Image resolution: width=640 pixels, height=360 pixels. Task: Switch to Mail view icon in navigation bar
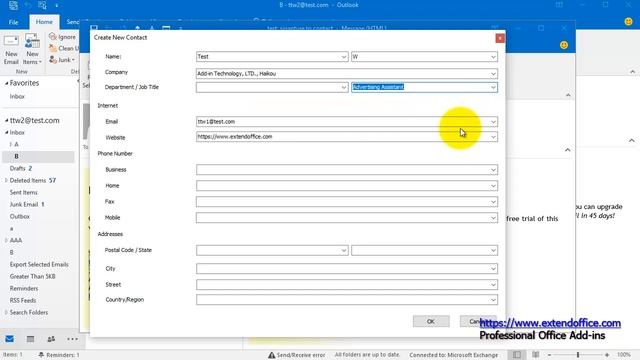(x=10, y=339)
